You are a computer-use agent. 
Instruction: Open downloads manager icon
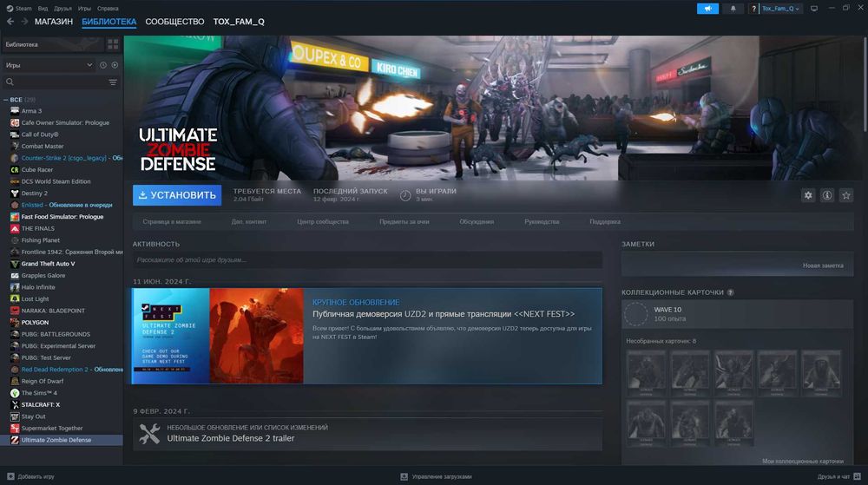[404, 476]
